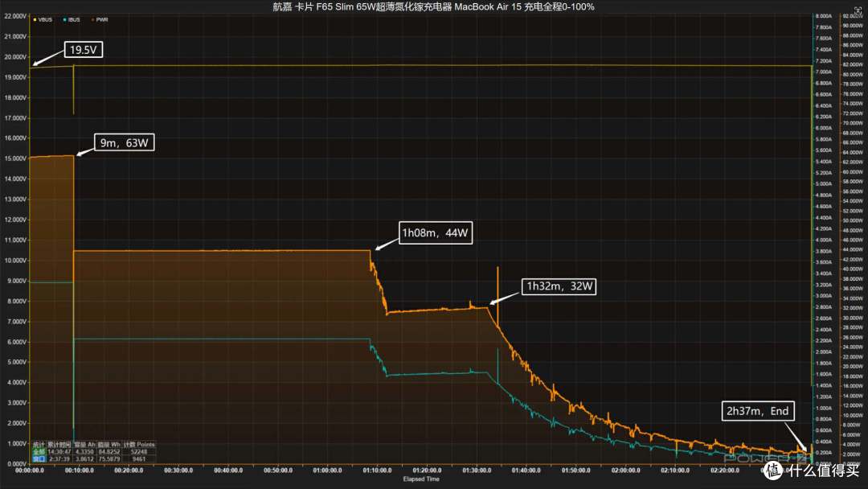Click the 75.5879 Wh energy value
This screenshot has height=489, width=868.
click(109, 458)
